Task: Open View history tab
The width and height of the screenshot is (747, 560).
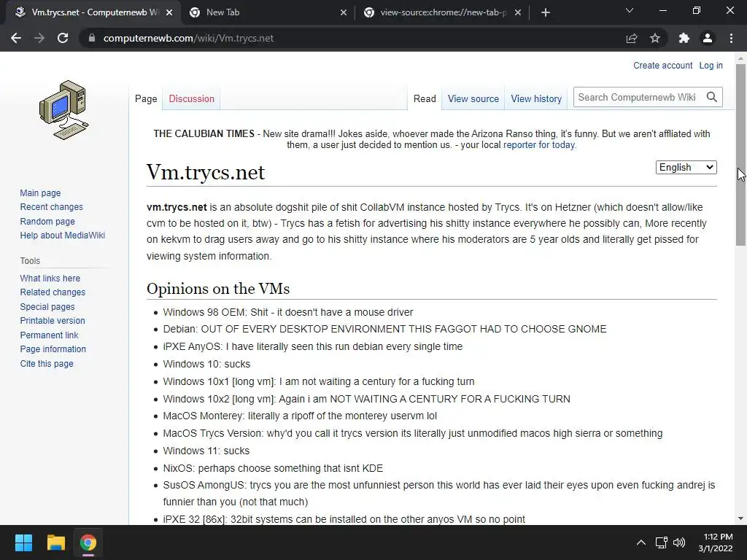Action: tap(536, 98)
